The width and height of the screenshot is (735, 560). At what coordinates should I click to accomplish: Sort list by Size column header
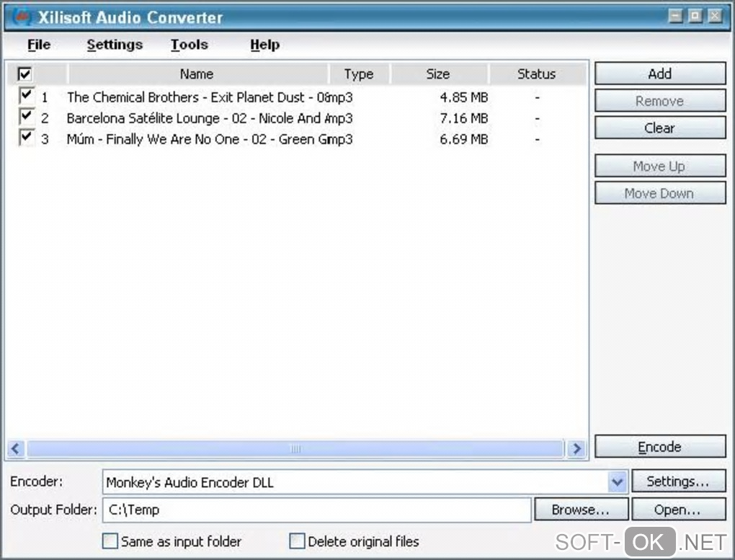point(439,74)
